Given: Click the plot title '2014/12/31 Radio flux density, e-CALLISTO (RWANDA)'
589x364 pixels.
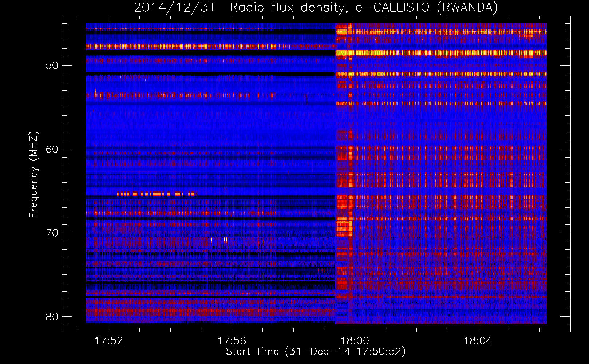Looking at the screenshot, I should point(316,7).
